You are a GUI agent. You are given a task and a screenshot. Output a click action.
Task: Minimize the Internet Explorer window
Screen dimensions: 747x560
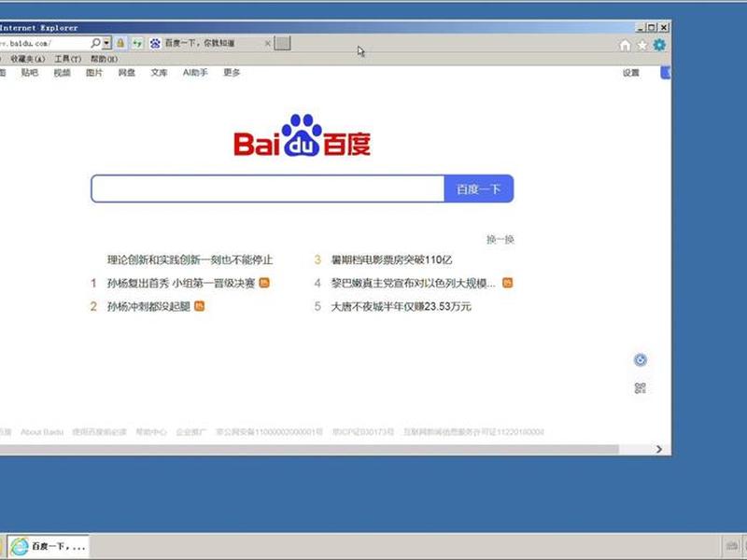coord(641,28)
